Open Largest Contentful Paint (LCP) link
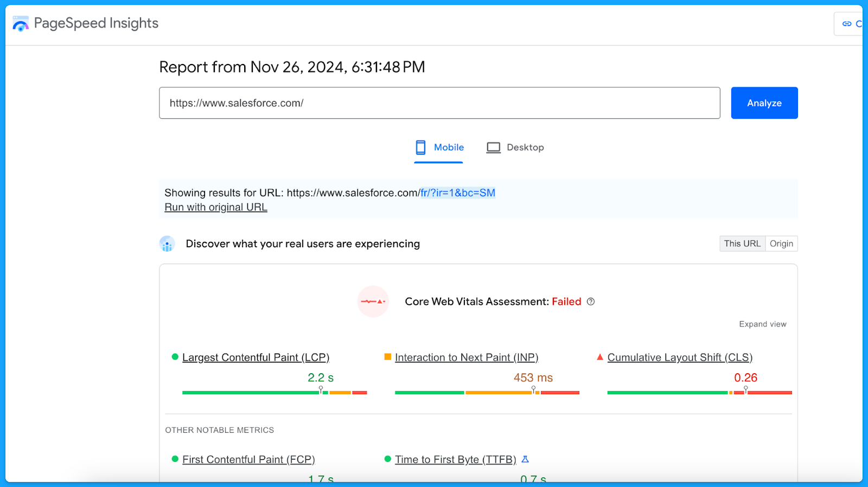 [256, 357]
